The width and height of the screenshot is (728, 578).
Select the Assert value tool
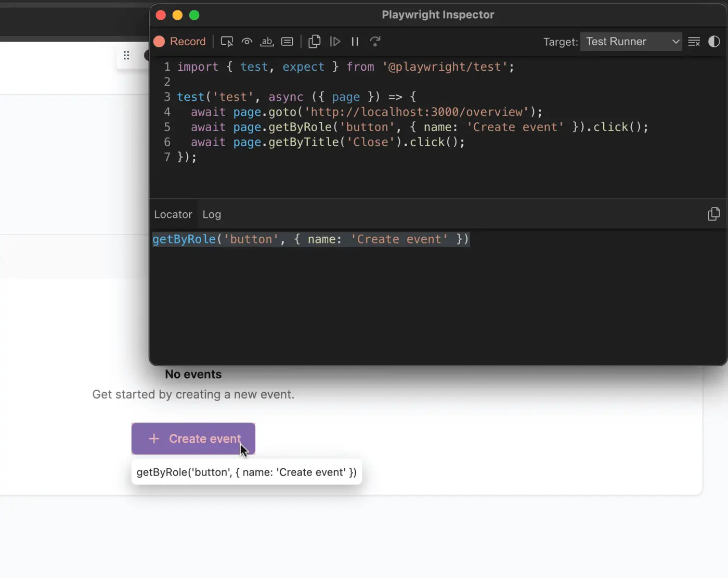[287, 42]
